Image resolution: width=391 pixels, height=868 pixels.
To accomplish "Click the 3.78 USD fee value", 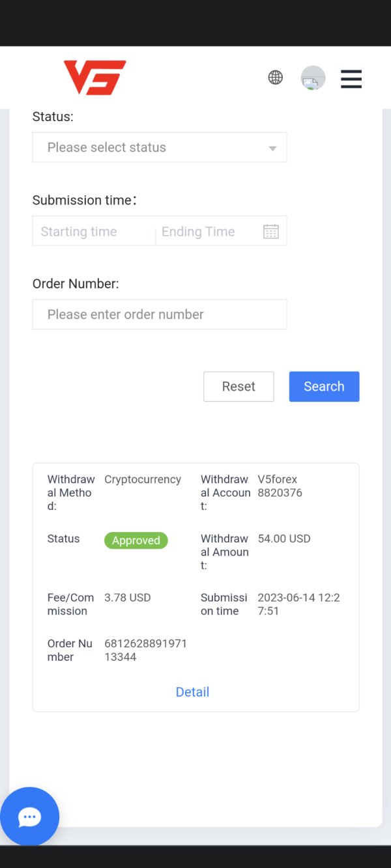I will coord(128,597).
